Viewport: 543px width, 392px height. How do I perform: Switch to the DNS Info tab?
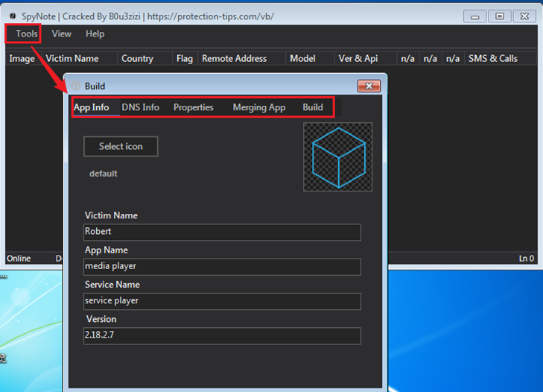point(140,107)
